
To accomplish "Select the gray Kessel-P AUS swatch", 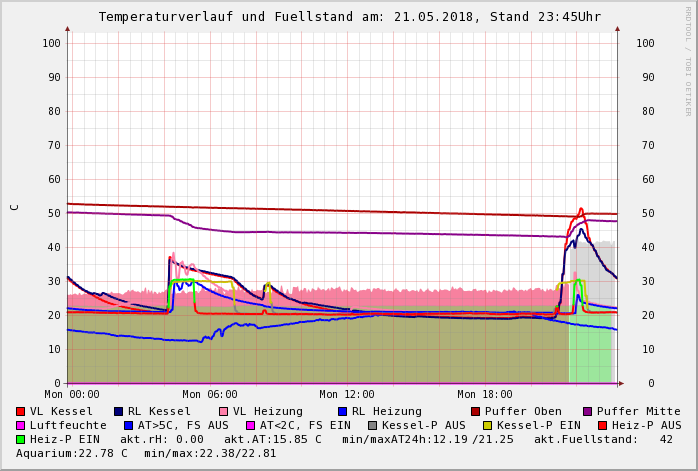I will pos(373,425).
